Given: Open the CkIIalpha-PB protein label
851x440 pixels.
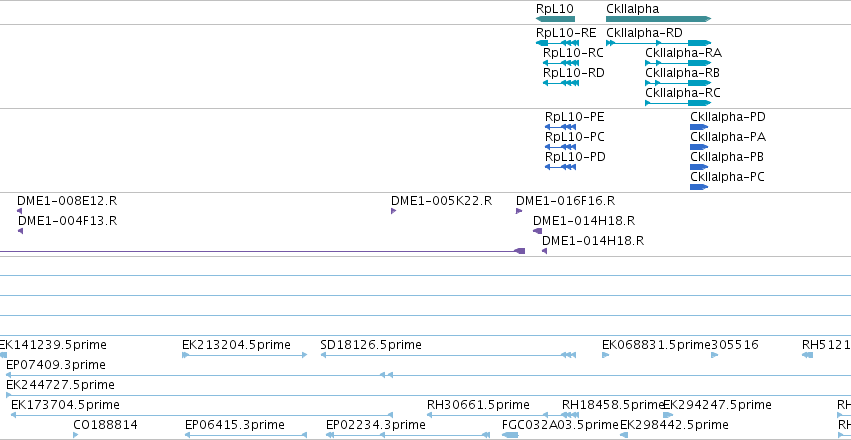Looking at the screenshot, I should (x=727, y=157).
